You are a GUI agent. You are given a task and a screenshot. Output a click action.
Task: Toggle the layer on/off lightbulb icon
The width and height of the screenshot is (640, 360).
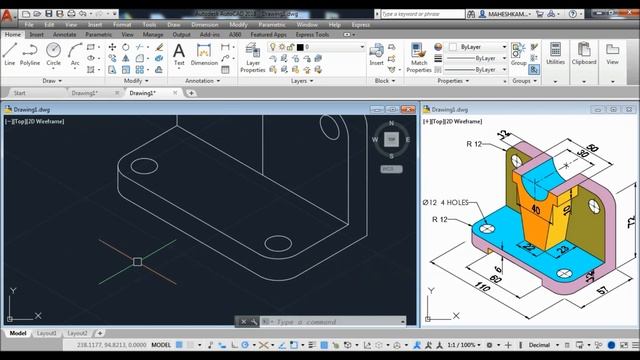(273, 47)
